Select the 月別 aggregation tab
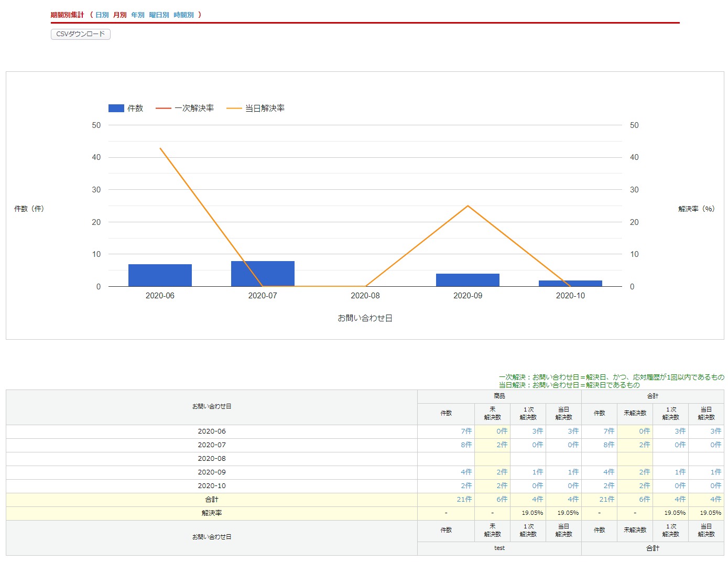The width and height of the screenshot is (728, 562). click(120, 15)
